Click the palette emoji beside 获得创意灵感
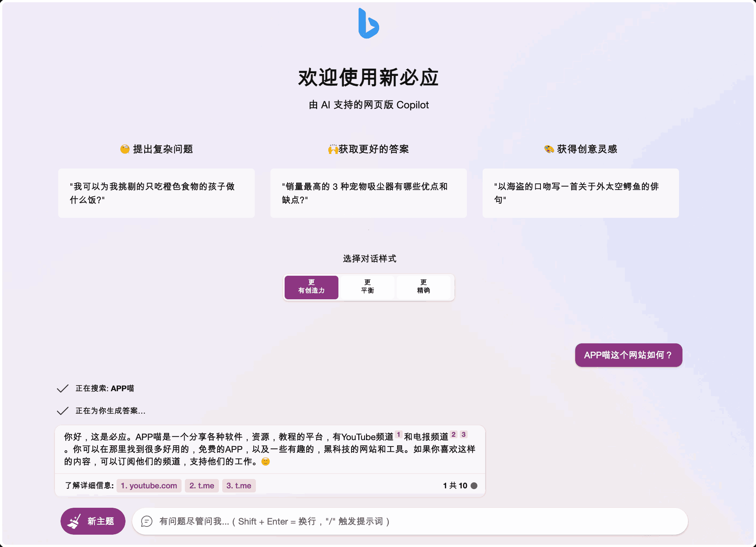 tap(549, 149)
